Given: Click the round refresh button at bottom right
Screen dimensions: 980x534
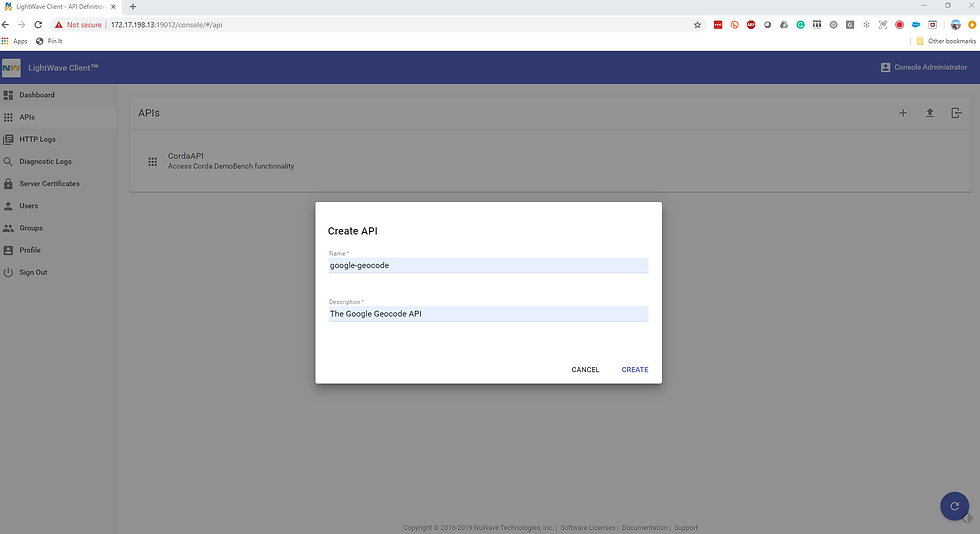Looking at the screenshot, I should pos(954,506).
